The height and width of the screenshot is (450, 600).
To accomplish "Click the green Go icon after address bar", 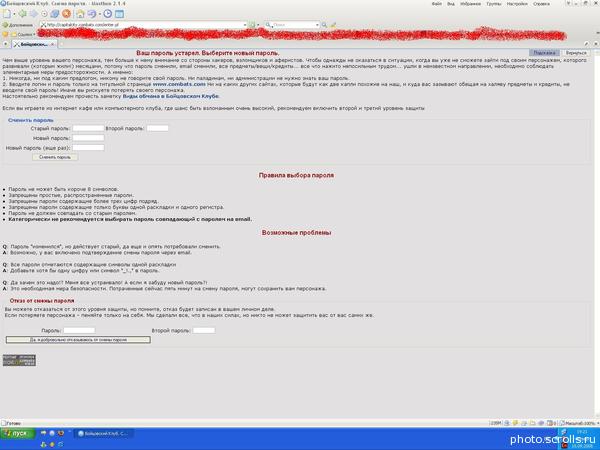I will coord(252,25).
